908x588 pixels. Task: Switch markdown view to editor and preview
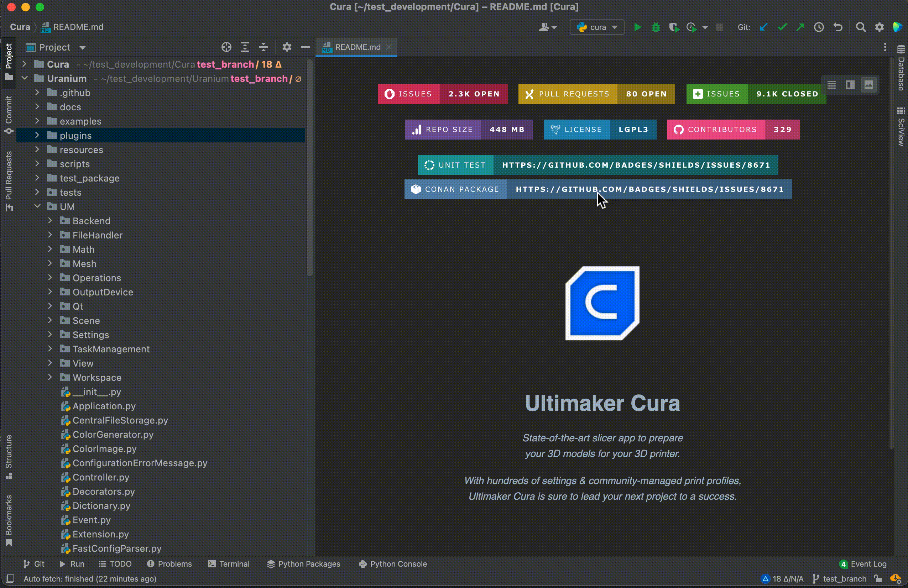[x=850, y=85]
